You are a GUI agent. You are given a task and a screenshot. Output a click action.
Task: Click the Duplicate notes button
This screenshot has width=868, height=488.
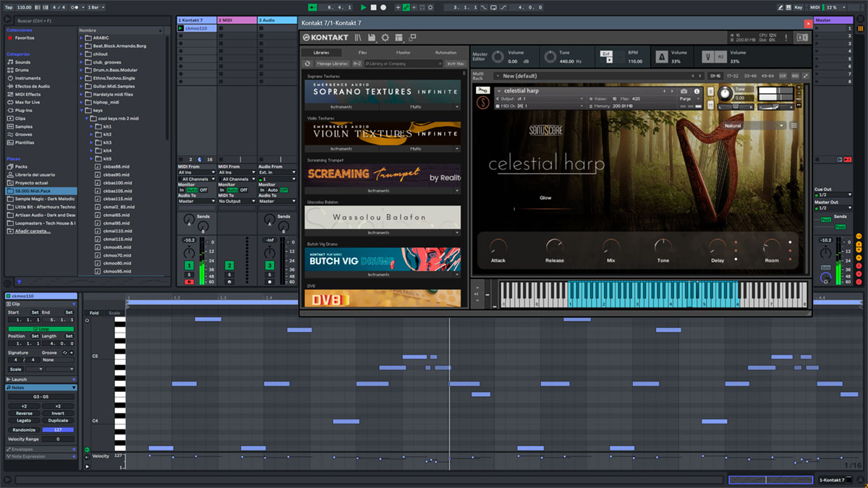click(58, 420)
